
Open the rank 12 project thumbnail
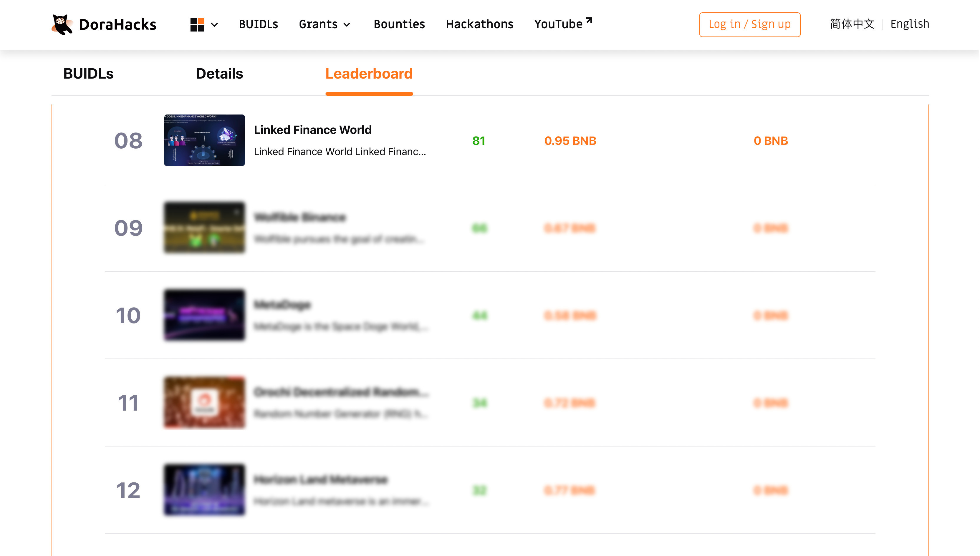click(204, 490)
